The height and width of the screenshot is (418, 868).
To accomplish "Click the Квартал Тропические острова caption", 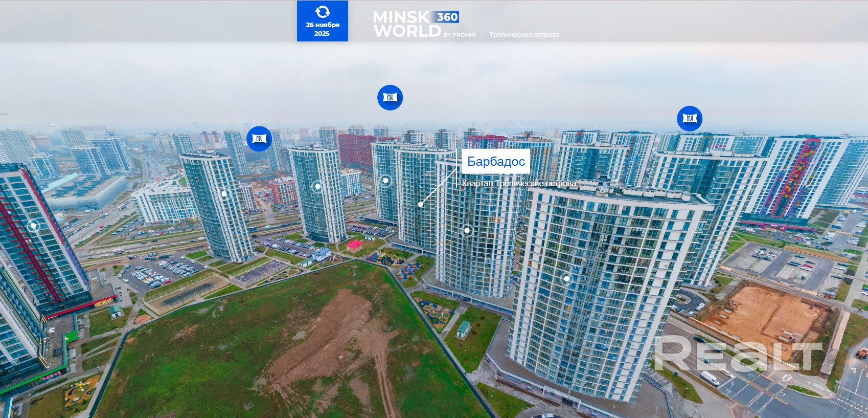I will tap(519, 183).
